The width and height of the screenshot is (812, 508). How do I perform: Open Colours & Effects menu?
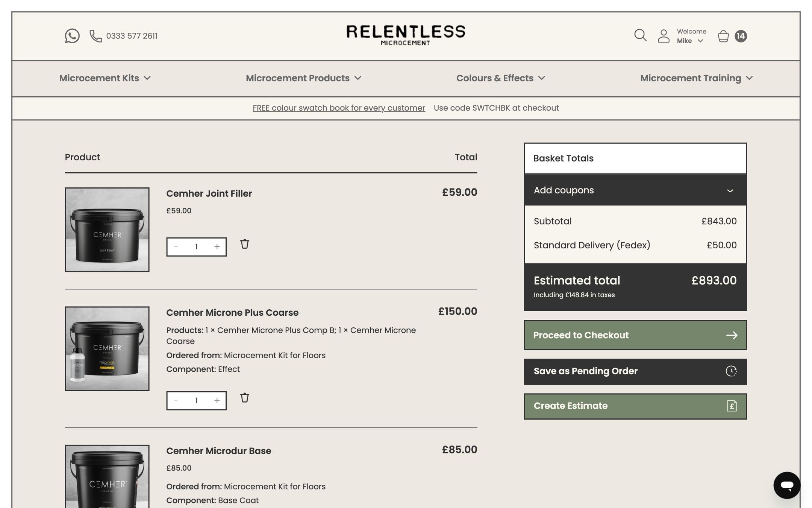[x=501, y=78]
